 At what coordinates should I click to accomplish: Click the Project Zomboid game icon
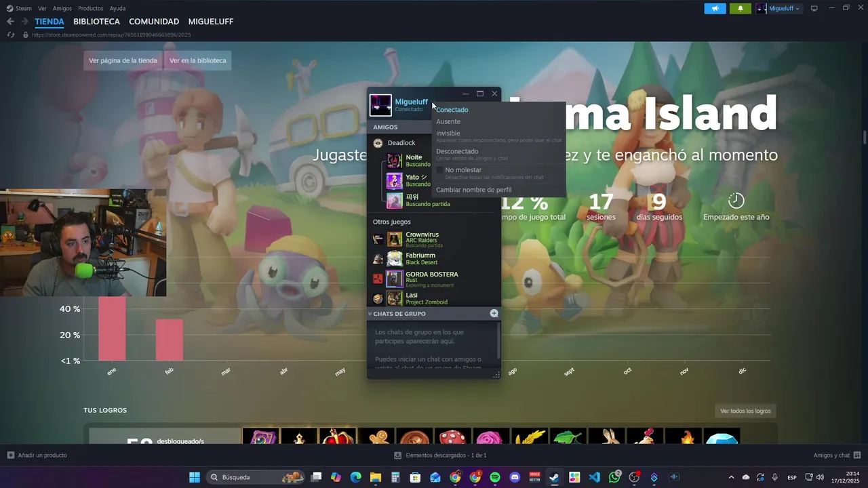[378, 298]
